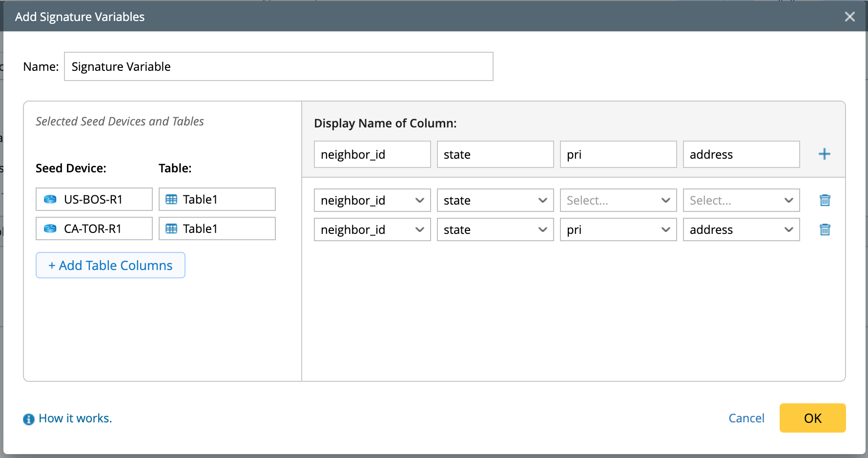868x458 pixels.
Task: Click the Table1 icon for CA-TOR-R1
Action: tap(171, 229)
